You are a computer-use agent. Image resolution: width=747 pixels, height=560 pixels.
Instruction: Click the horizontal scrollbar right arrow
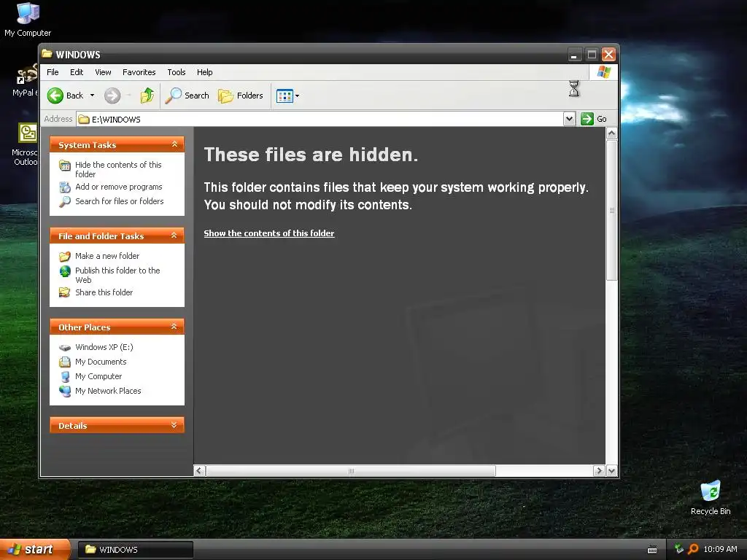600,471
